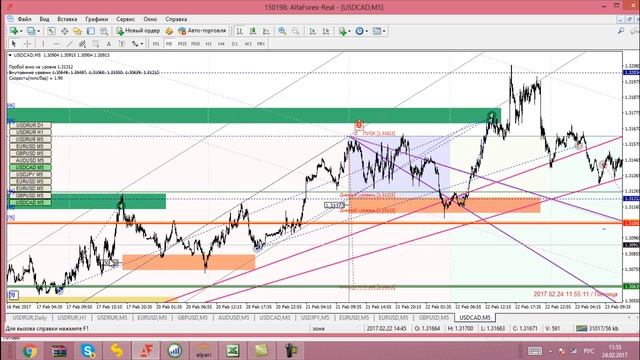Screen dimensions: 640x360
Task: Click status bar value H: 1.31700
Action: click(x=460, y=328)
